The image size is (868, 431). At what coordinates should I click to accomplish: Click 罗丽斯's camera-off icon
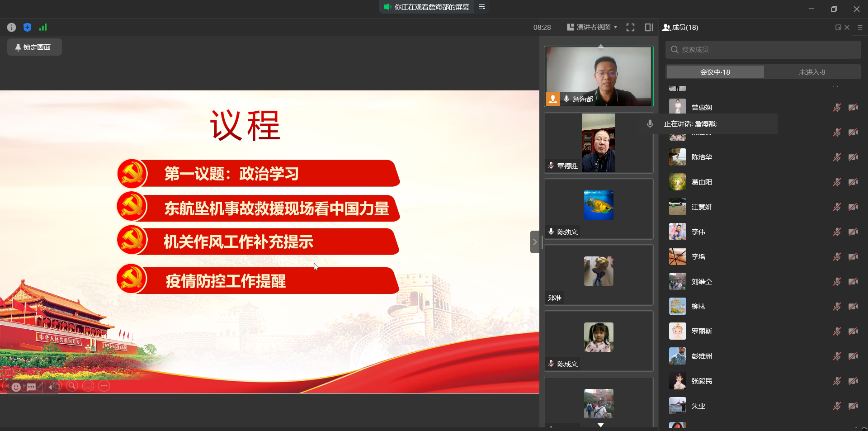click(853, 332)
